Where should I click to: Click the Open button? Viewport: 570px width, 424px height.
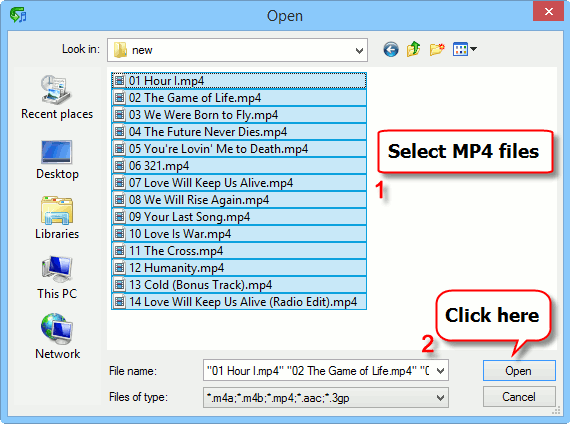[x=519, y=371]
